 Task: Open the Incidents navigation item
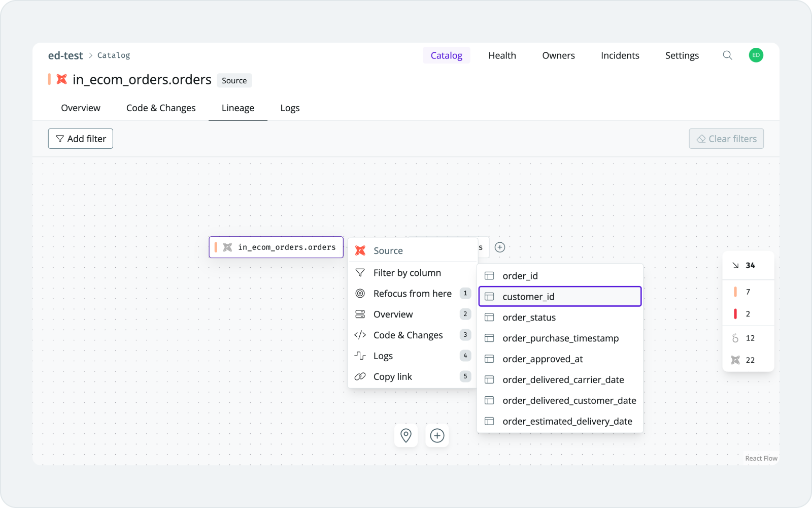(620, 55)
